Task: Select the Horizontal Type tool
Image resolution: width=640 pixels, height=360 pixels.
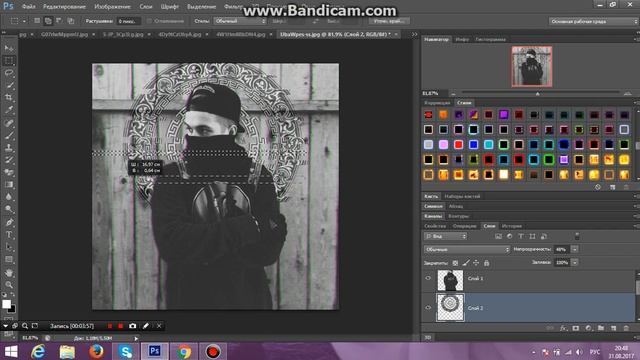Action: [x=9, y=235]
